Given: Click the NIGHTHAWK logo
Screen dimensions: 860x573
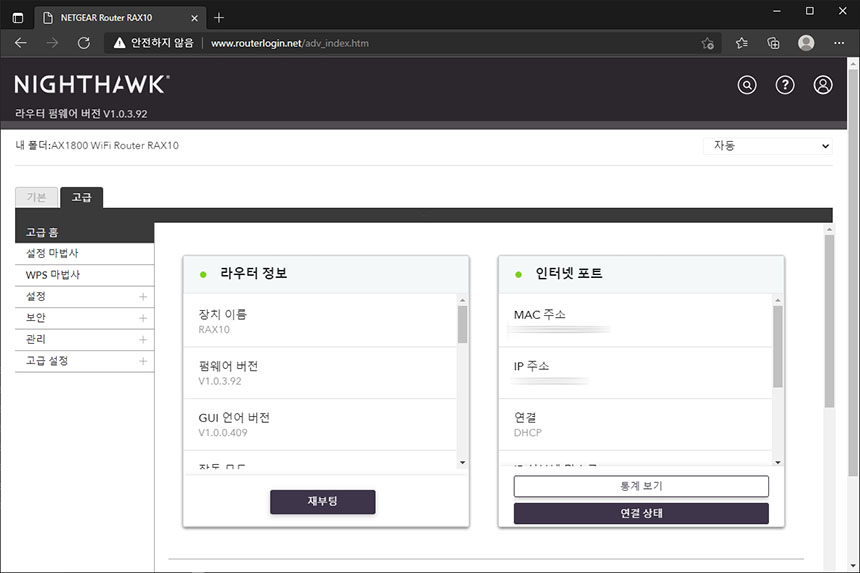Looking at the screenshot, I should click(92, 84).
